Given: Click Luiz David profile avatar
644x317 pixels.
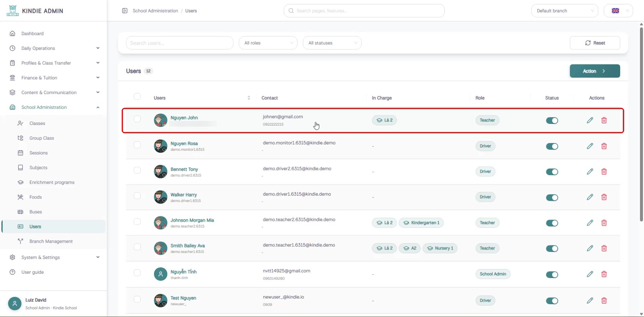Looking at the screenshot, I should coord(14,304).
